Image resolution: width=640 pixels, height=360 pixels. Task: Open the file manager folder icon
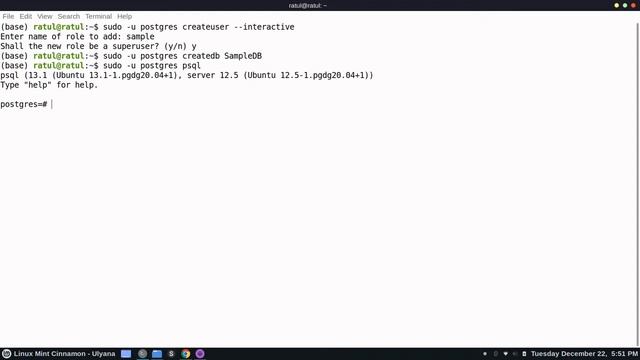coord(157,354)
